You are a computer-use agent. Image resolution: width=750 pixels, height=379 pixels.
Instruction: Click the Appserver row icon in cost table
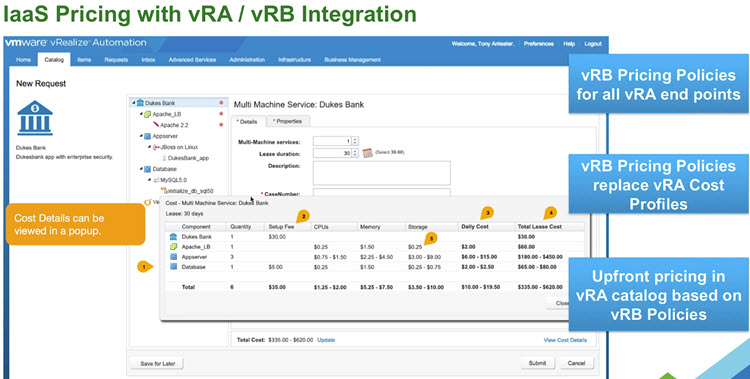pyautogui.click(x=173, y=257)
